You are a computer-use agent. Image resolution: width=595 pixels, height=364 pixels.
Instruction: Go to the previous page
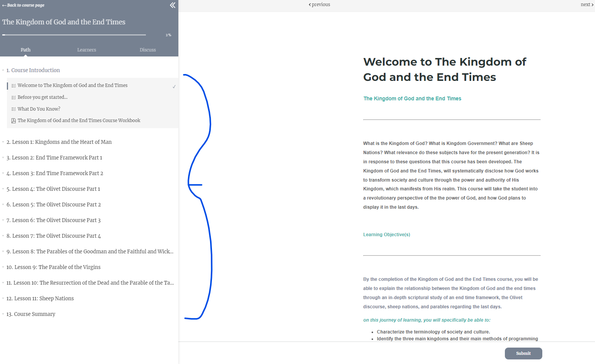[x=319, y=5]
